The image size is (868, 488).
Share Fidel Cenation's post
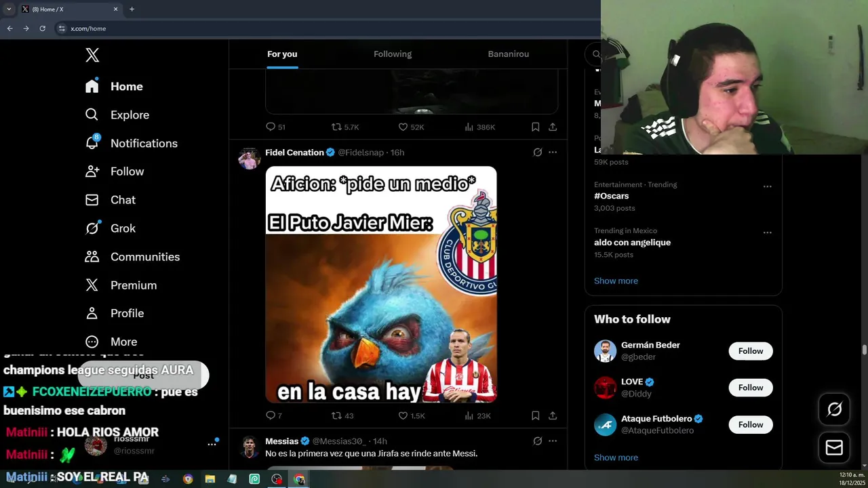[x=553, y=415]
